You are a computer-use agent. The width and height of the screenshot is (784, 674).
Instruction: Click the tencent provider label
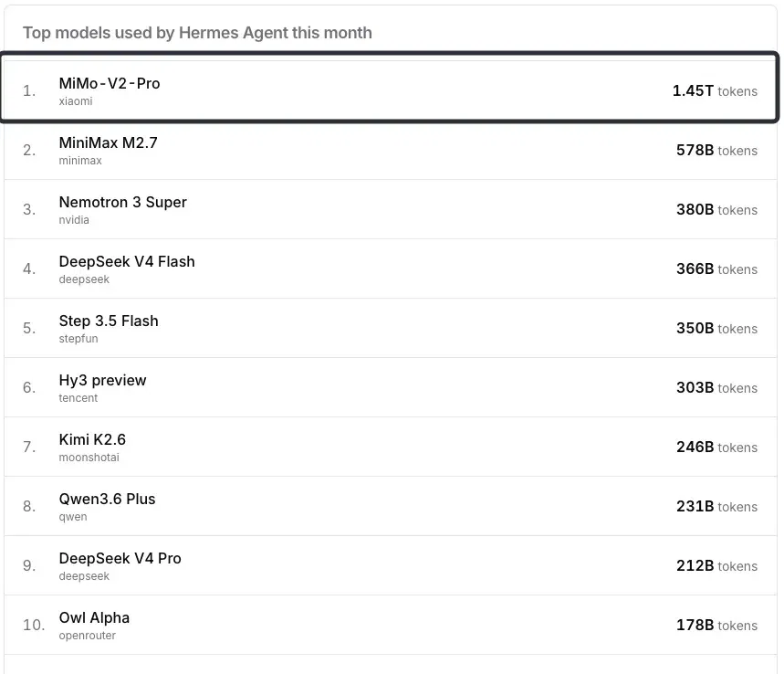[x=78, y=398]
